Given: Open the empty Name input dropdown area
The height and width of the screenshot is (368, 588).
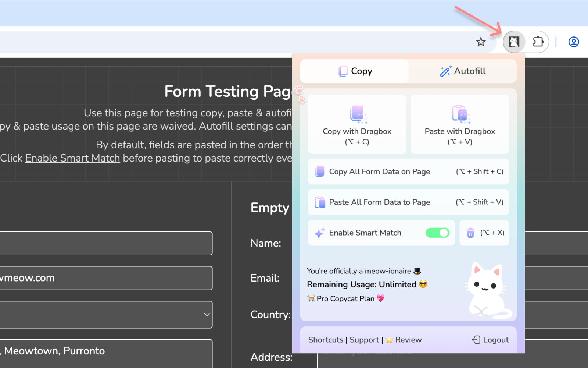Looking at the screenshot, I should click(107, 243).
